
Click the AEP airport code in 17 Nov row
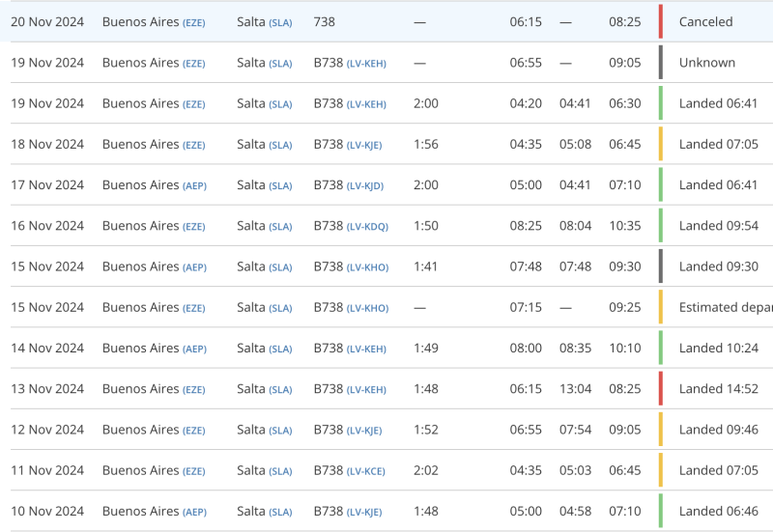pyautogui.click(x=194, y=185)
